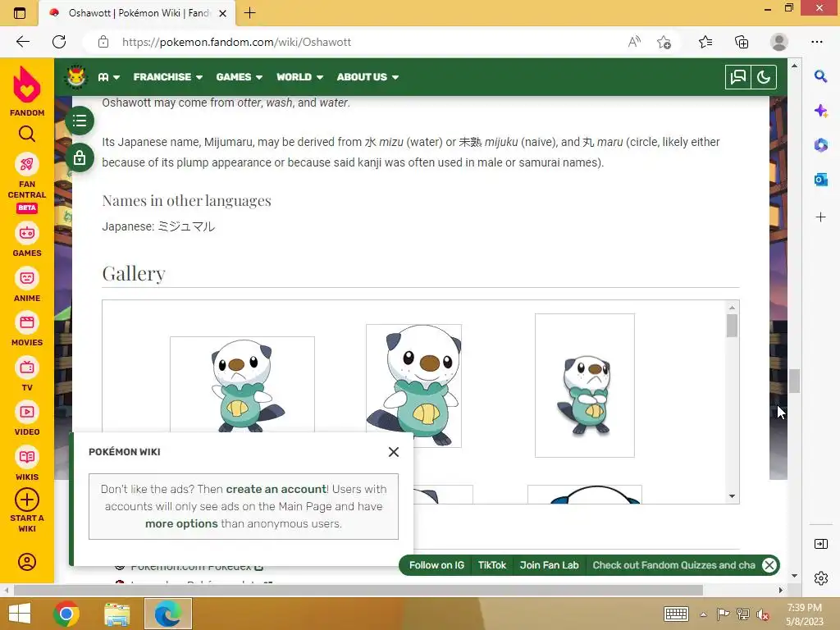Open the user profile icon in Fandom sidebar
The height and width of the screenshot is (630, 840).
tap(27, 561)
